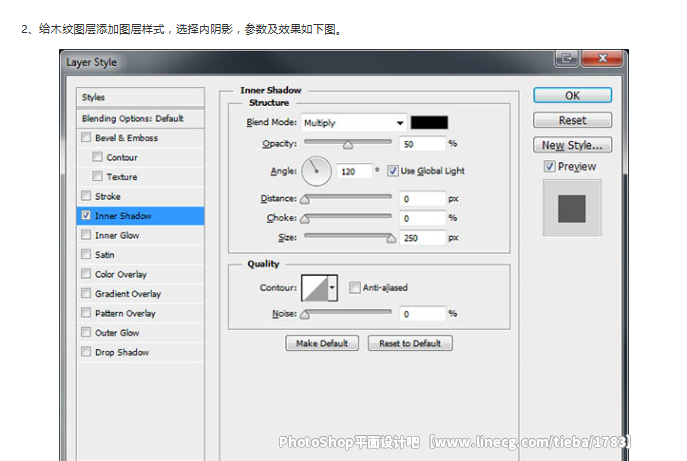The image size is (687, 461).
Task: Click the Distance slider handle
Action: click(x=305, y=199)
